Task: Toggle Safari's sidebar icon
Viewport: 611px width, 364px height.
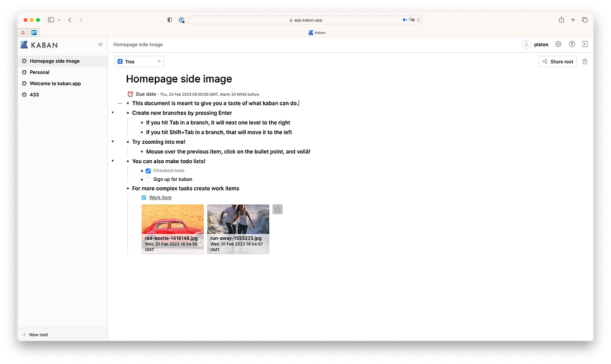Action: click(50, 20)
